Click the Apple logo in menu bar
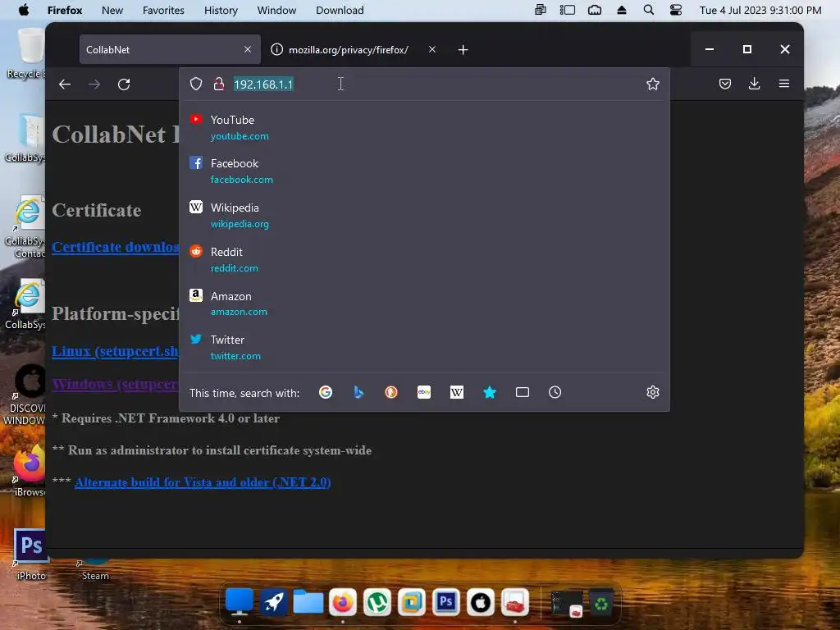The width and height of the screenshot is (840, 630). tap(24, 10)
